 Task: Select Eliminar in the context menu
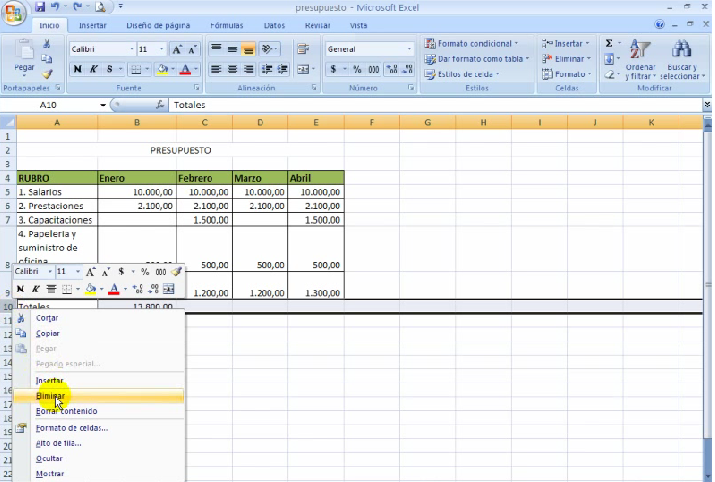[x=51, y=396]
